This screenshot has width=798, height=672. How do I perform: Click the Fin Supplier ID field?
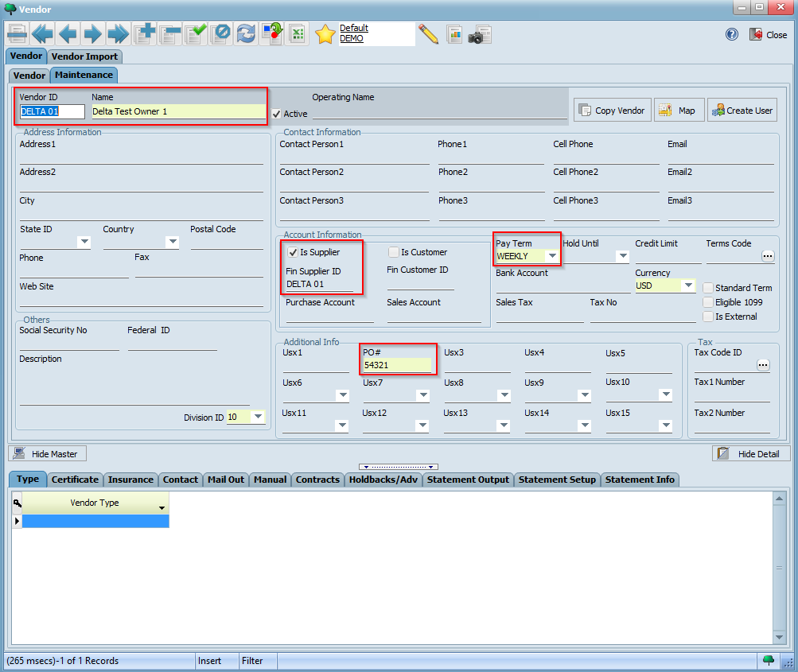click(x=319, y=284)
